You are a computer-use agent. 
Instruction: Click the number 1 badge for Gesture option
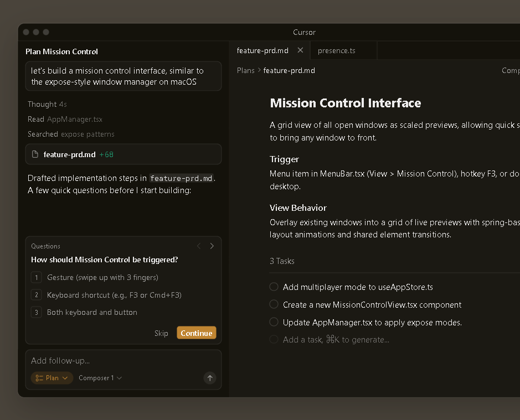(37, 278)
